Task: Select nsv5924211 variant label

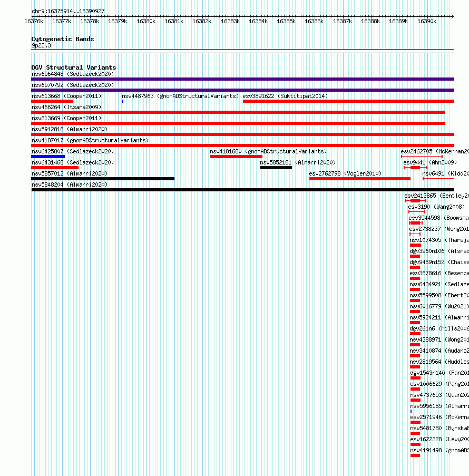Action: tap(439, 318)
